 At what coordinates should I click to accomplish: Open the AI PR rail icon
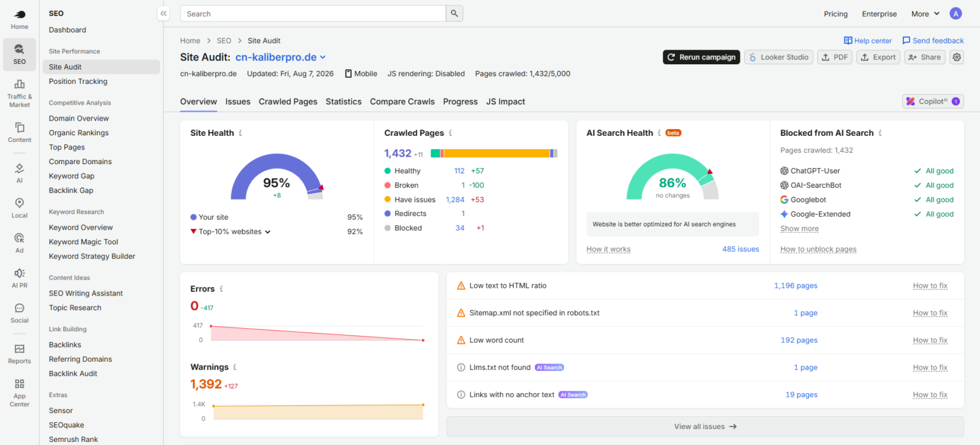tap(20, 277)
